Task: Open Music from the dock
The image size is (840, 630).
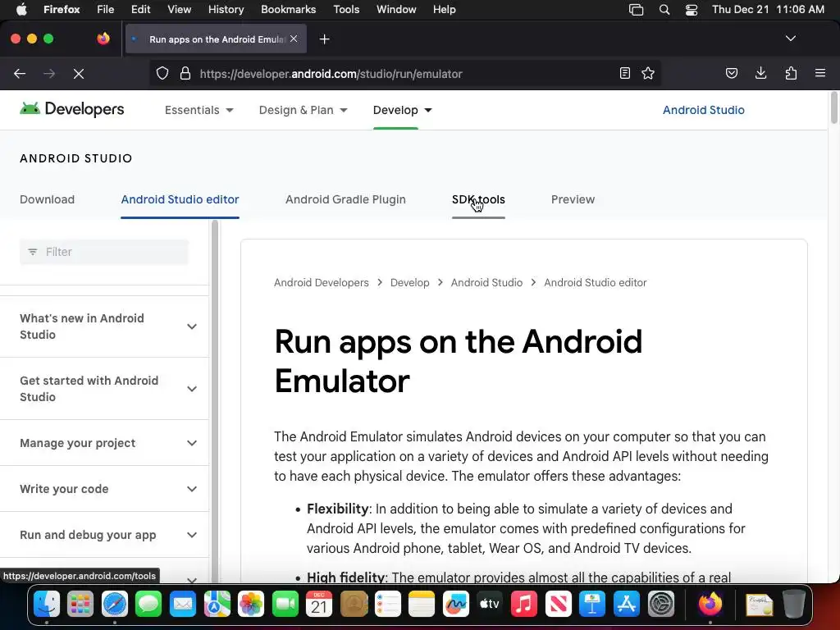Action: pos(524,605)
